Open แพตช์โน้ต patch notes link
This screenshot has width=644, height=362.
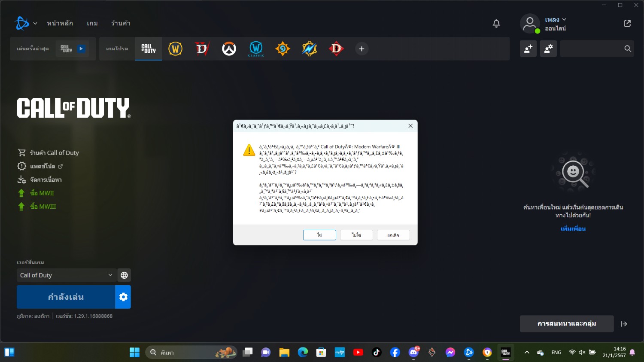[40, 166]
